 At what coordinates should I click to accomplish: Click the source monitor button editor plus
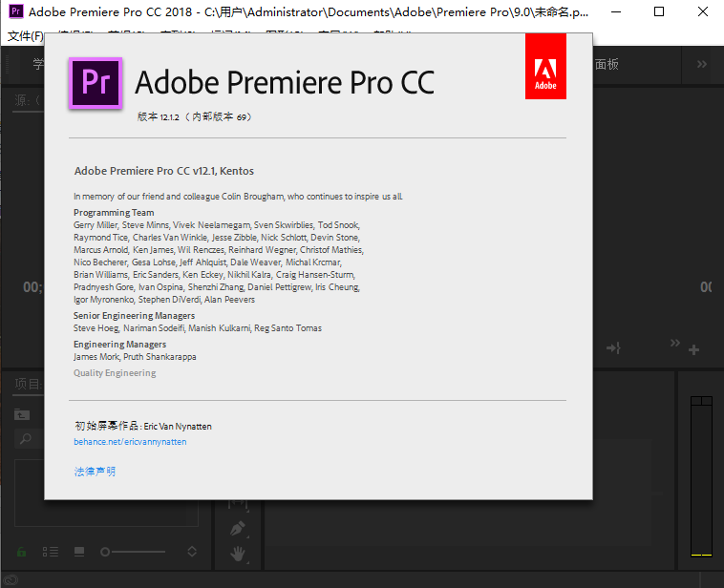click(x=694, y=349)
